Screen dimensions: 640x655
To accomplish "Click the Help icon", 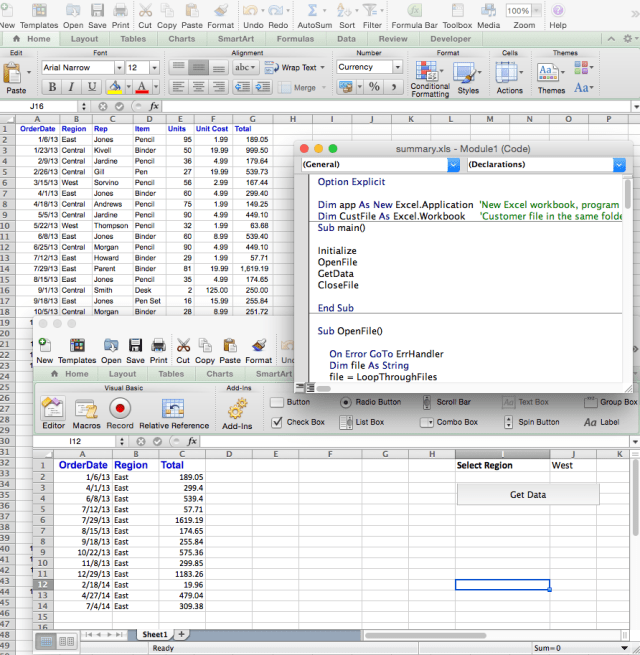I will (558, 10).
